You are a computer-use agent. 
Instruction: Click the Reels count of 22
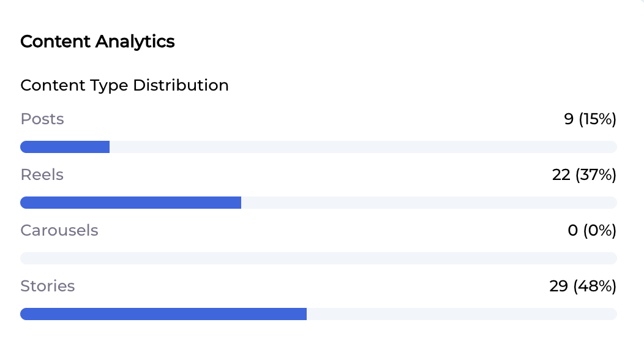click(561, 174)
